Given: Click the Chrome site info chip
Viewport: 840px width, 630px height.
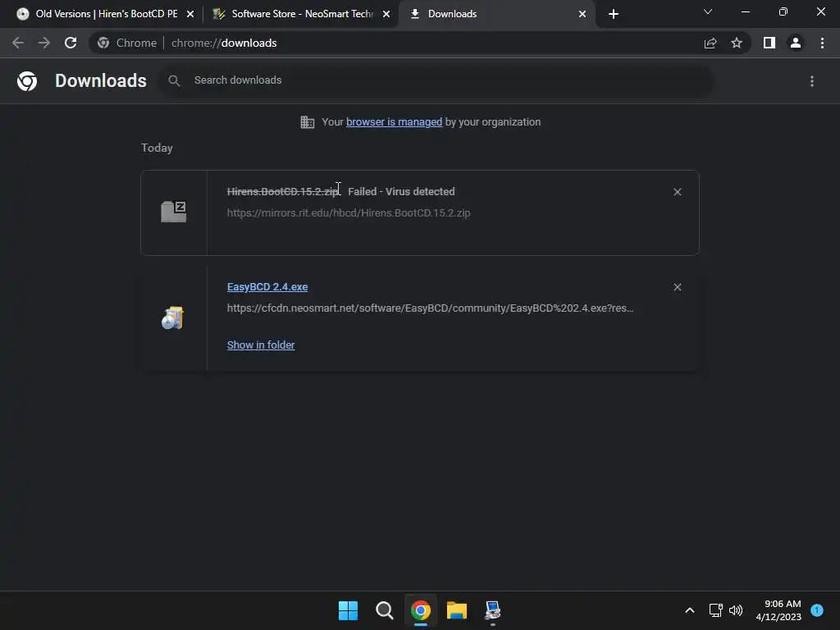Looking at the screenshot, I should tap(127, 43).
